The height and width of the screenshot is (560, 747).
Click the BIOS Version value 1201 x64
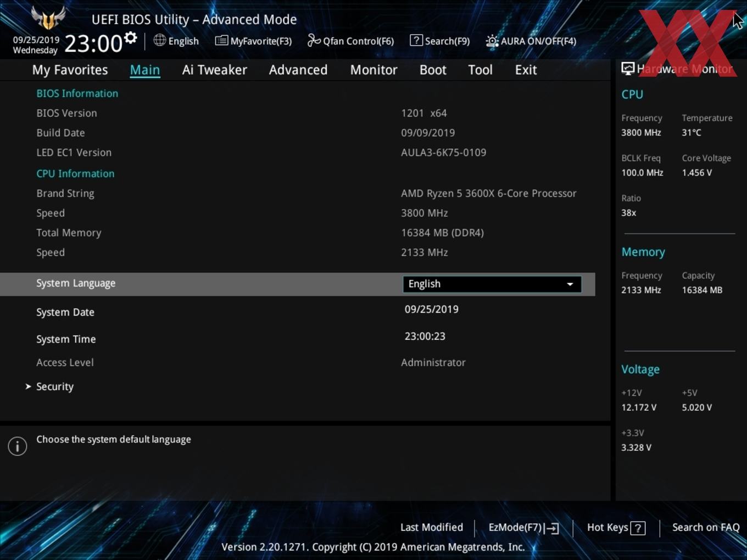424,113
